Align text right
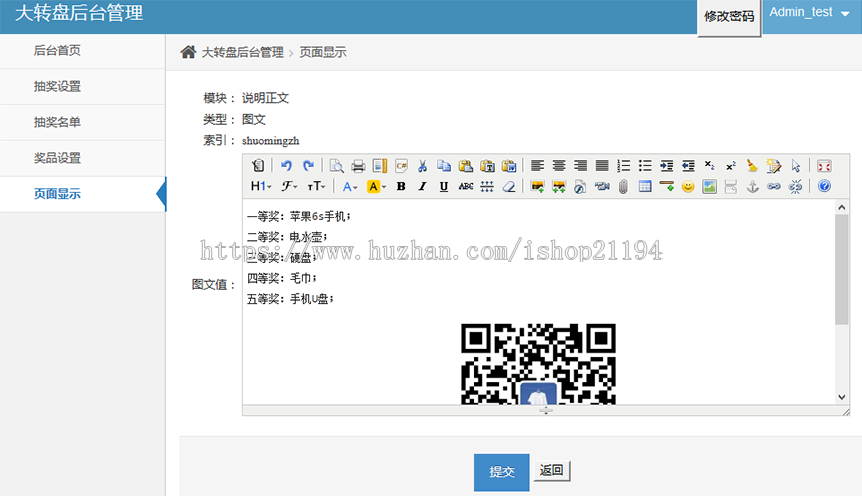 [x=581, y=166]
